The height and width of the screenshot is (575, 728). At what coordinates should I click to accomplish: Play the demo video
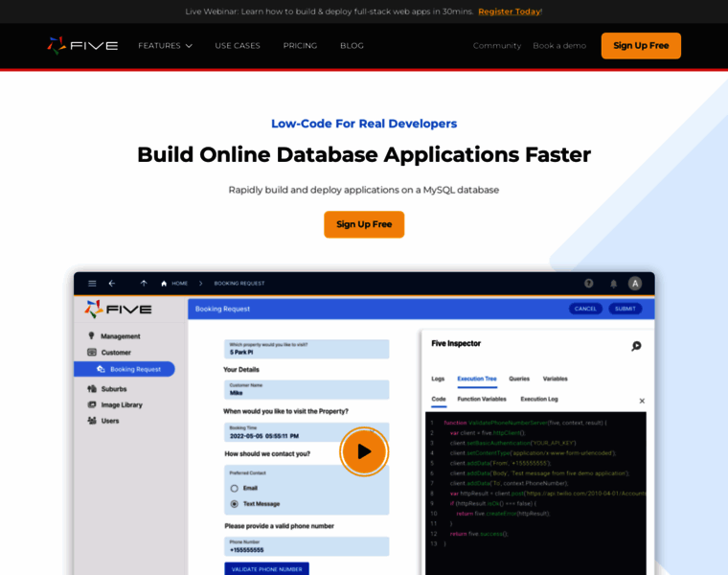[x=364, y=451]
